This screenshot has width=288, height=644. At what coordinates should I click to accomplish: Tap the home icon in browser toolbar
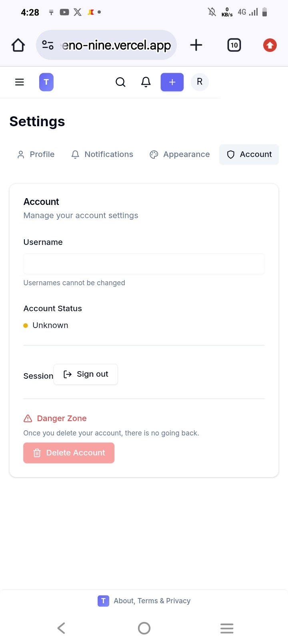click(x=18, y=45)
